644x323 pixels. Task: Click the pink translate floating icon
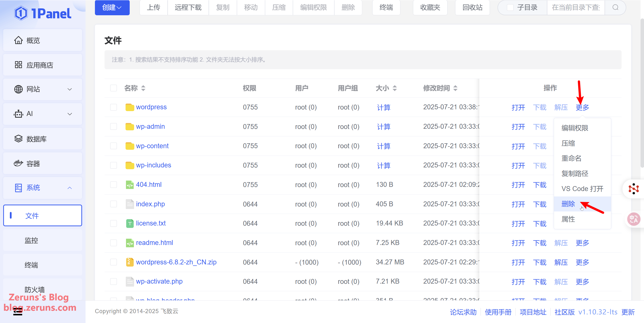pos(633,219)
